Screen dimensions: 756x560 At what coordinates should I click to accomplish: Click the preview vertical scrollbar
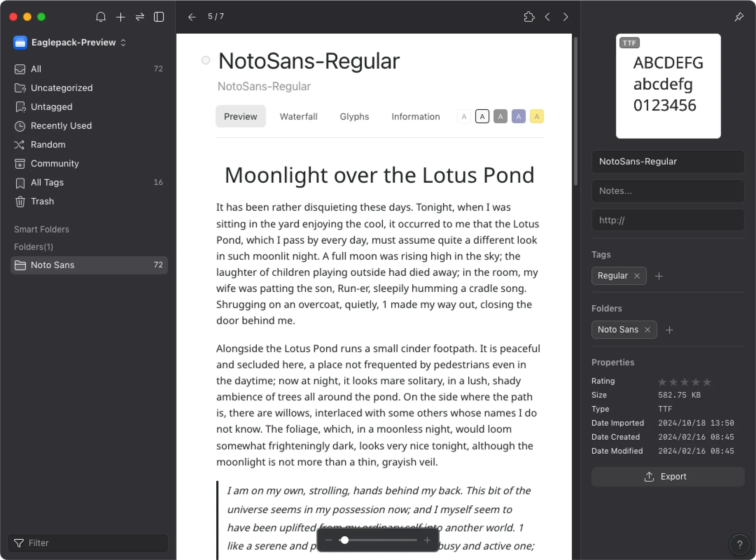point(575,111)
